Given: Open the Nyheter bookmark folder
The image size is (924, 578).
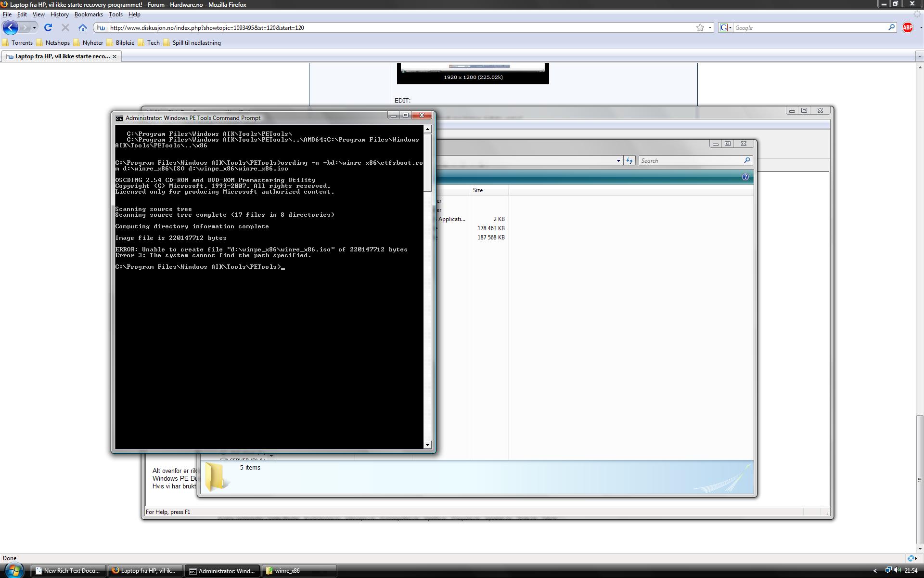Looking at the screenshot, I should coord(88,43).
